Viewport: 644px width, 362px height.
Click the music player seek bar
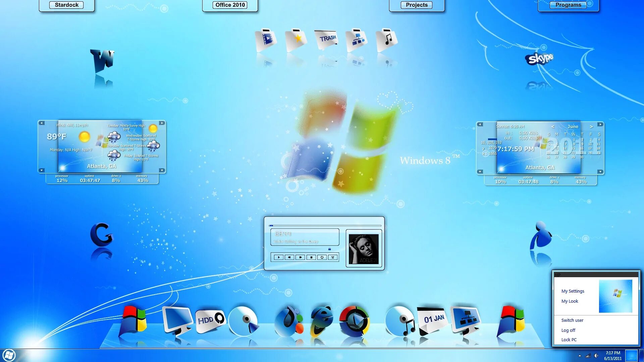325,226
